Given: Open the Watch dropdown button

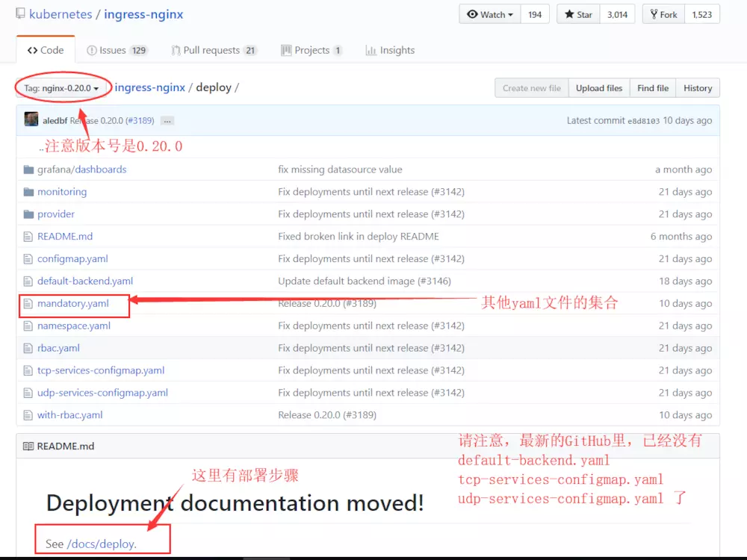Looking at the screenshot, I should [490, 14].
